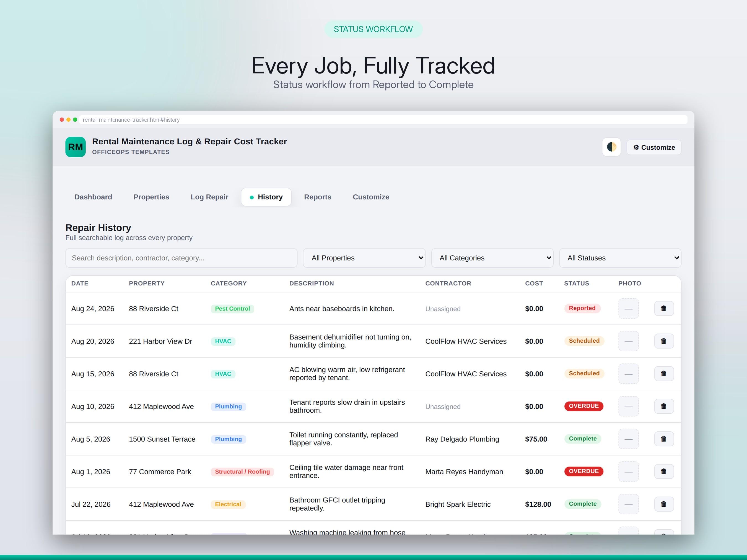
Task: Click the browser address bar URL
Action: [x=383, y=120]
